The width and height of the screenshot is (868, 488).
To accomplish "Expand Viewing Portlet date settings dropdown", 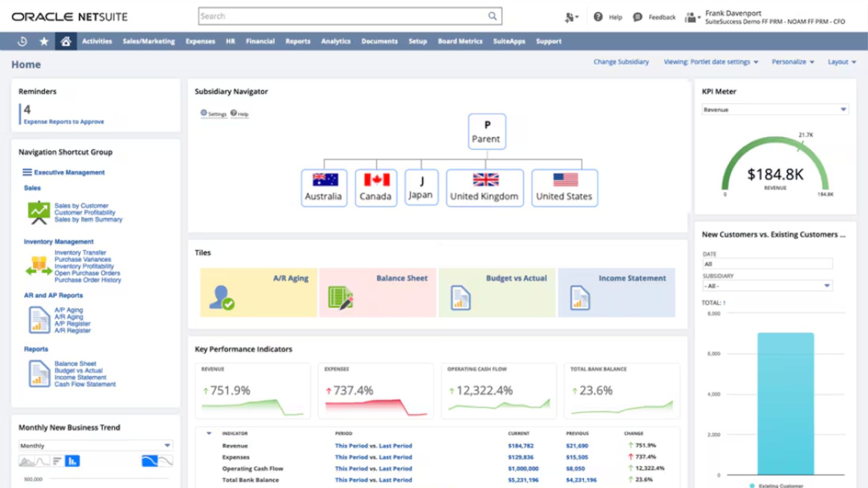I will [x=711, y=62].
